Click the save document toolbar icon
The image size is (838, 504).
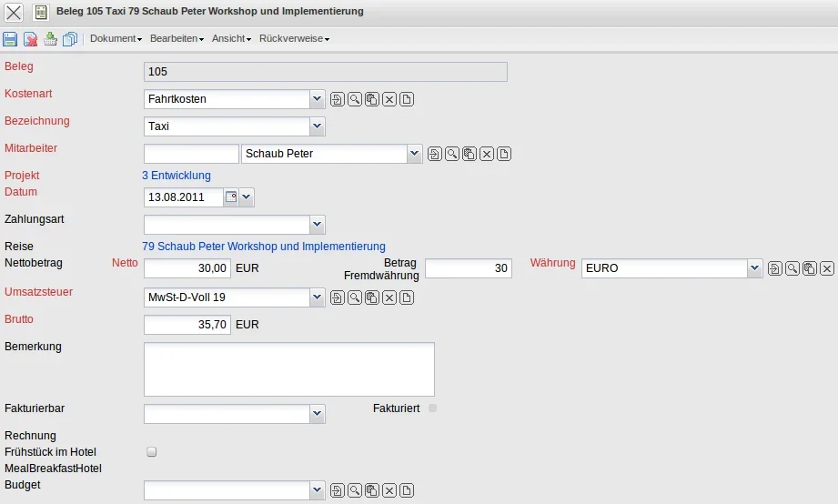click(10, 39)
